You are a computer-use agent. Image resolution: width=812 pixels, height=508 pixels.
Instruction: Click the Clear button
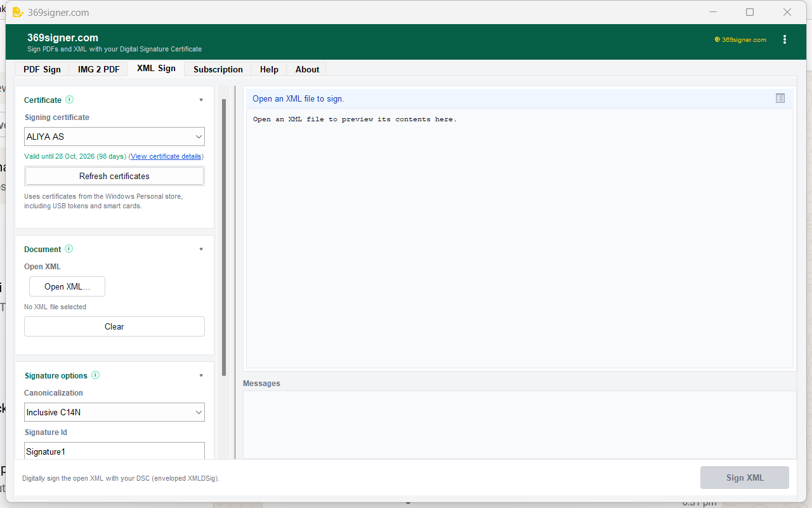(114, 326)
